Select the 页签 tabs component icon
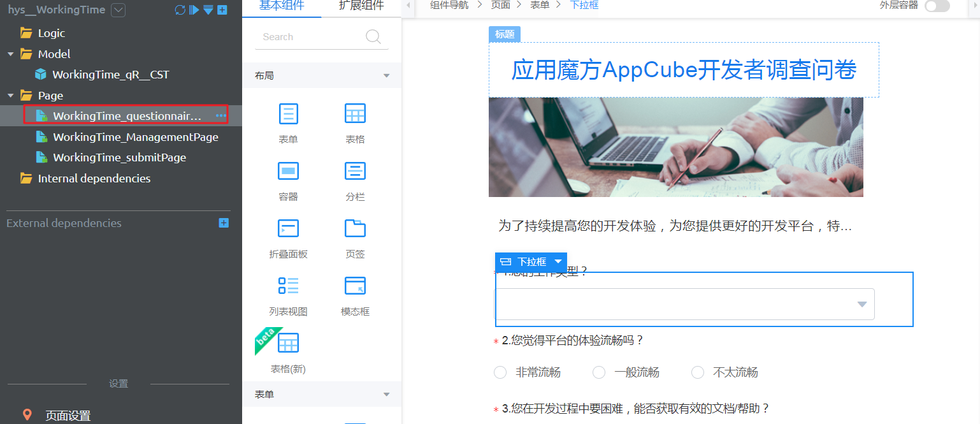The height and width of the screenshot is (424, 980). tap(356, 228)
